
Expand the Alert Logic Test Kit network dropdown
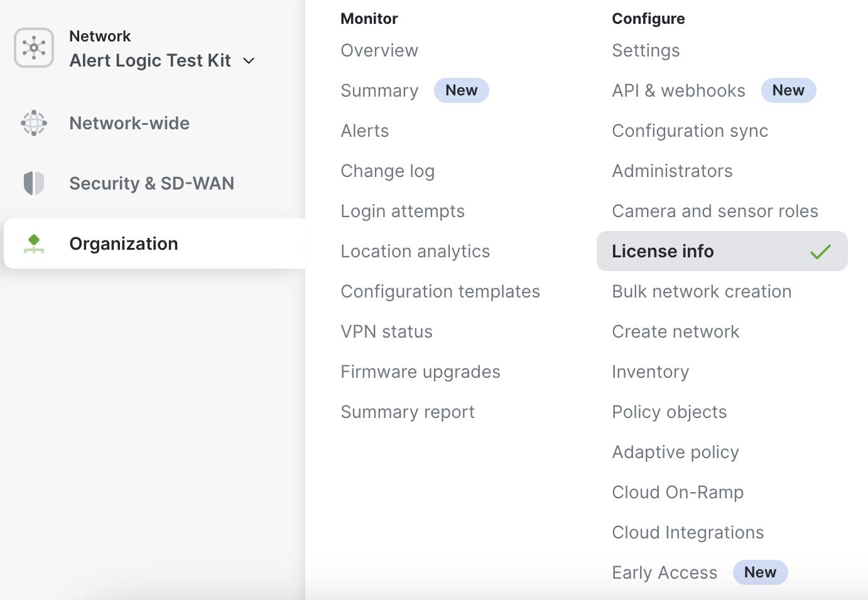[x=249, y=61]
